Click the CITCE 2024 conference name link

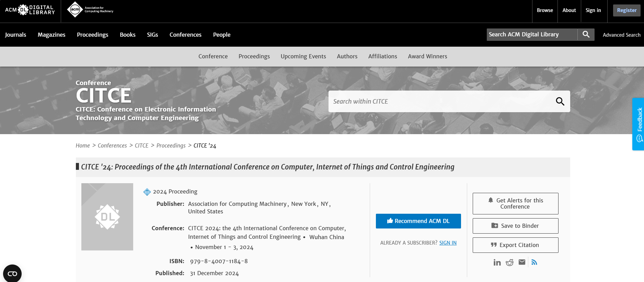[267, 232]
